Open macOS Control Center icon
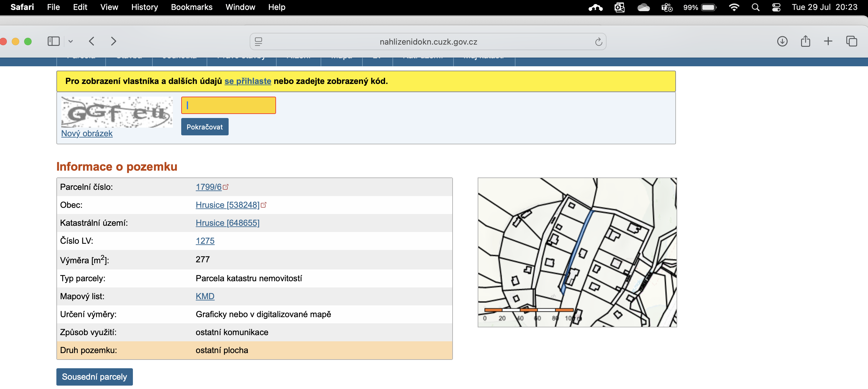868x389 pixels. point(776,7)
